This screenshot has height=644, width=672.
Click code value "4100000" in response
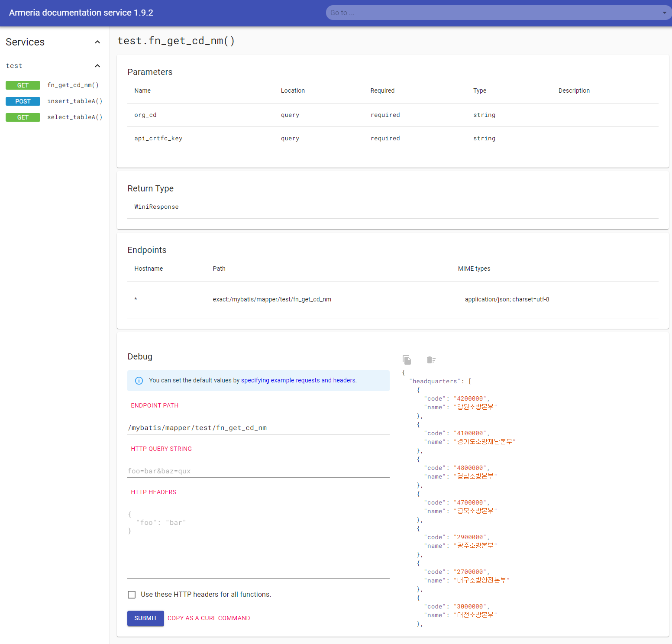click(470, 434)
